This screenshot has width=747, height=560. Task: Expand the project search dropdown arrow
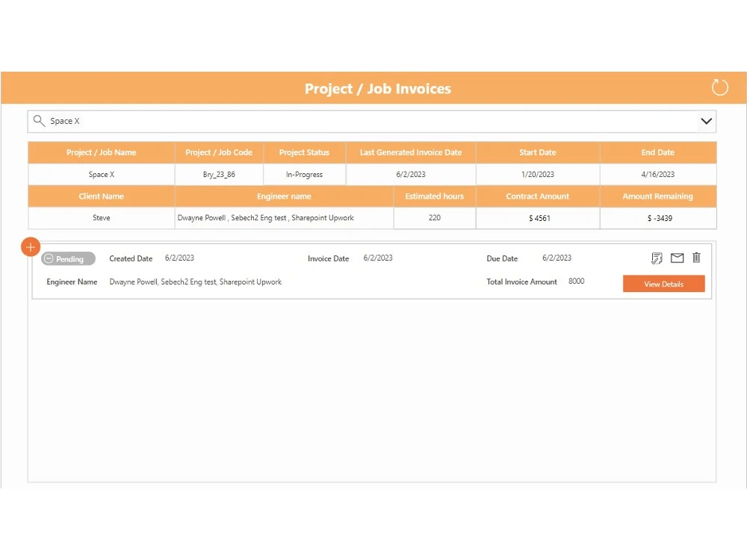[x=706, y=121]
